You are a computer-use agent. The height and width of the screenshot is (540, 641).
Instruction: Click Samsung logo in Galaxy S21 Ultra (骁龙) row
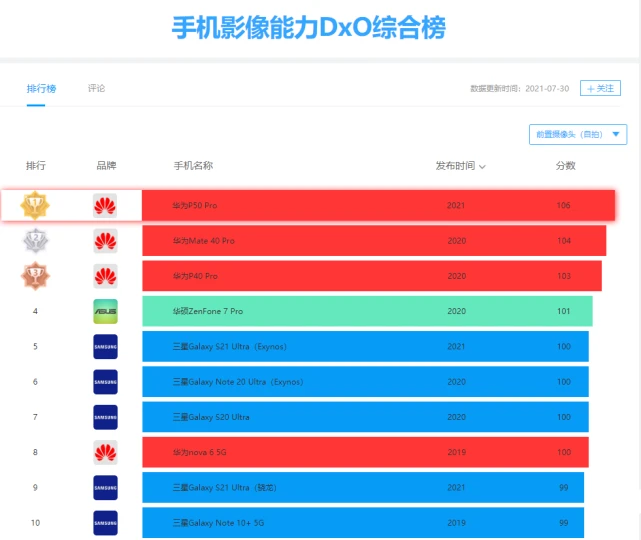click(x=105, y=488)
